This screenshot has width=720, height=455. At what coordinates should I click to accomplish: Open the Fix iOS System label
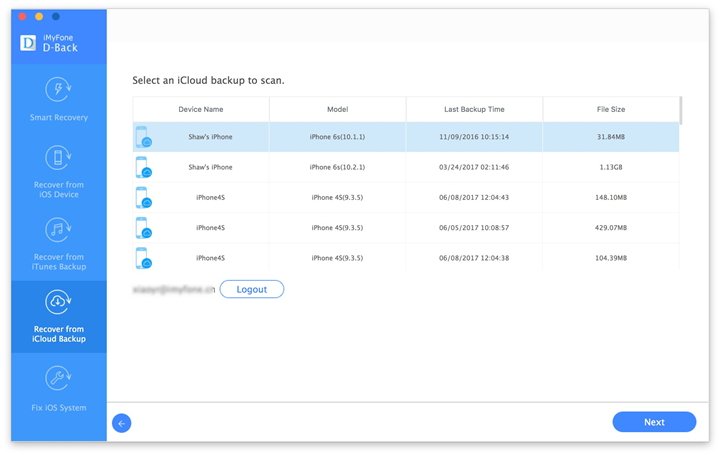click(59, 408)
